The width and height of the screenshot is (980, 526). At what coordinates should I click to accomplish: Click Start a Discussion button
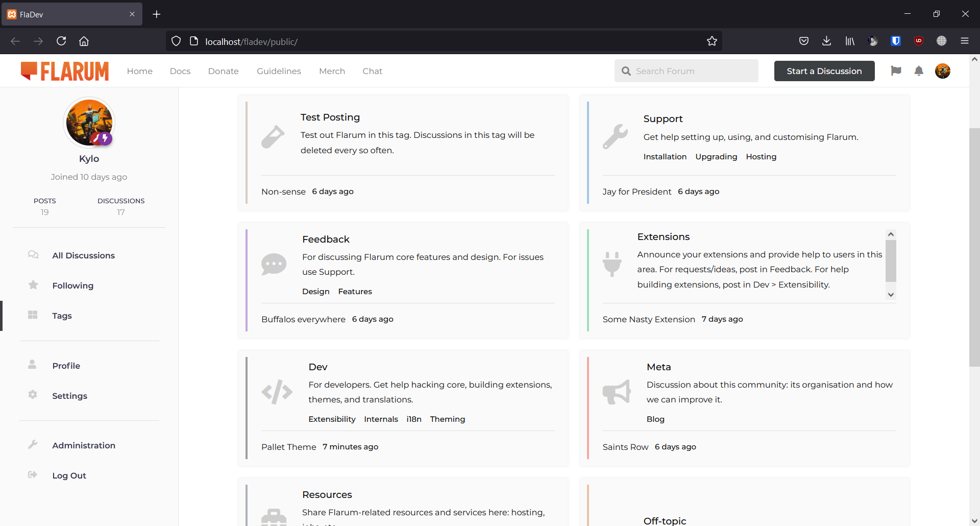(x=824, y=71)
